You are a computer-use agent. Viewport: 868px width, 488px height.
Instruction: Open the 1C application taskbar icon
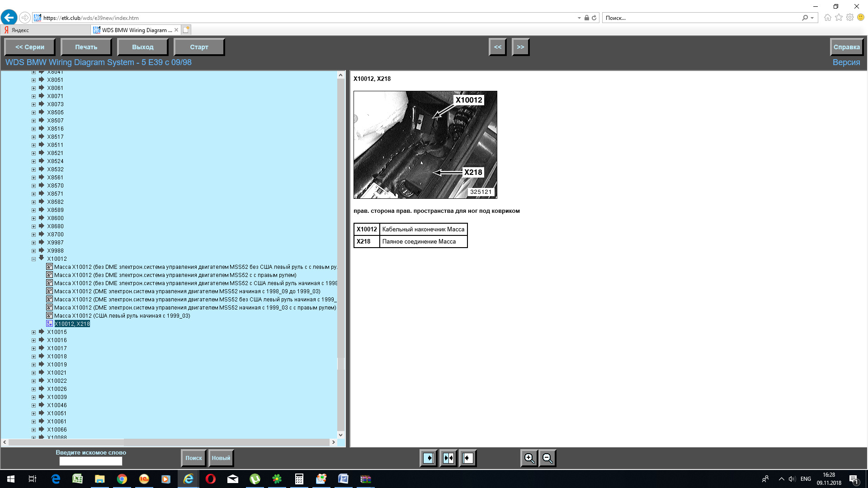click(144, 479)
